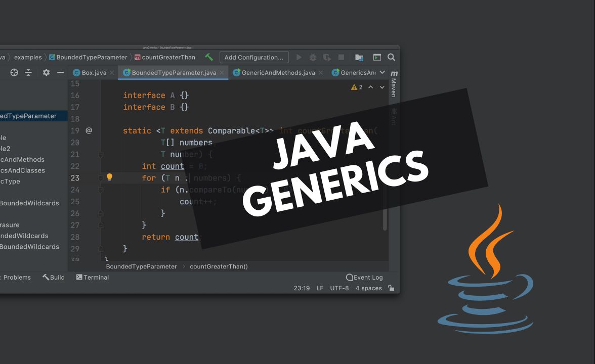Click the Stop square icon
Image resolution: width=595 pixels, height=364 pixels.
[341, 57]
